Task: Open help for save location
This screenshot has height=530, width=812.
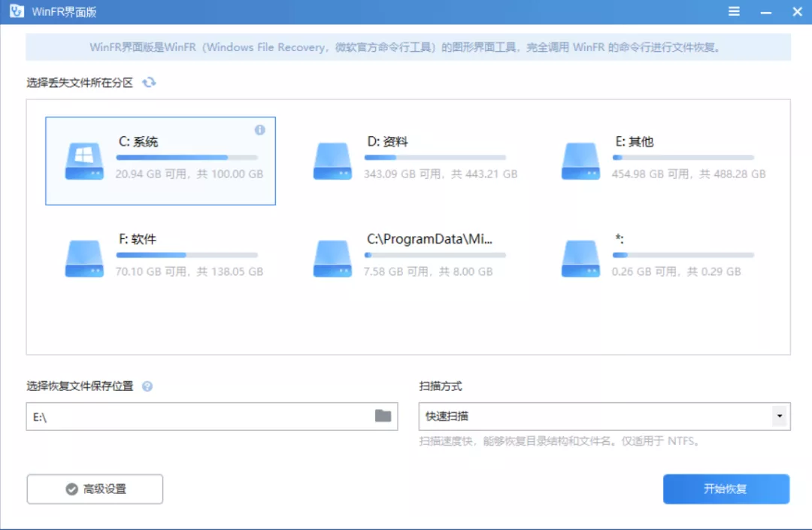Action: (147, 386)
